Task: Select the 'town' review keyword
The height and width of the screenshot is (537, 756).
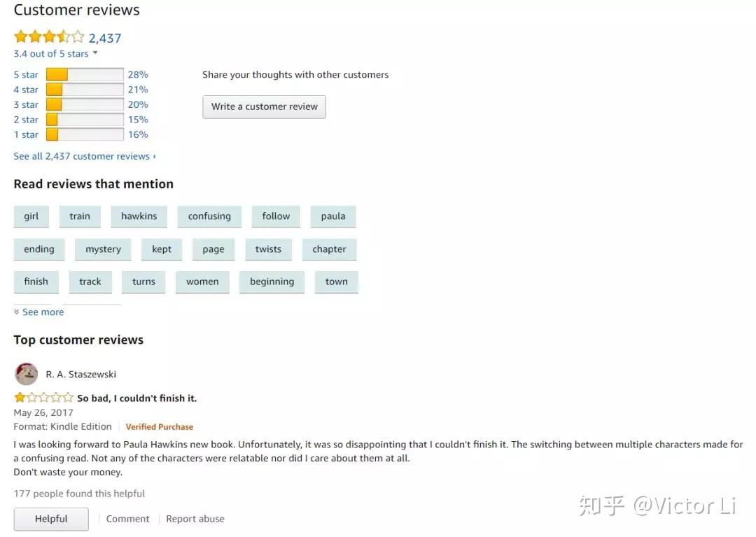Action: point(336,281)
